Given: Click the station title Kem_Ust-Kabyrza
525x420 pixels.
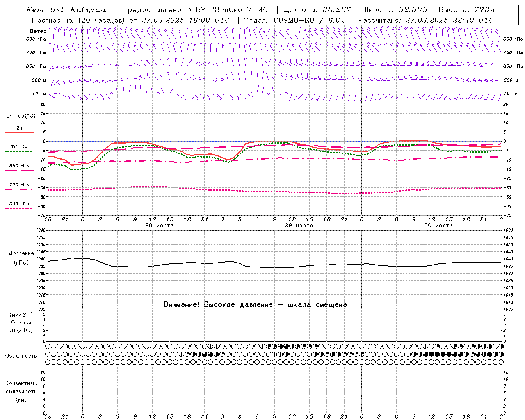Looking at the screenshot, I should [x=66, y=10].
